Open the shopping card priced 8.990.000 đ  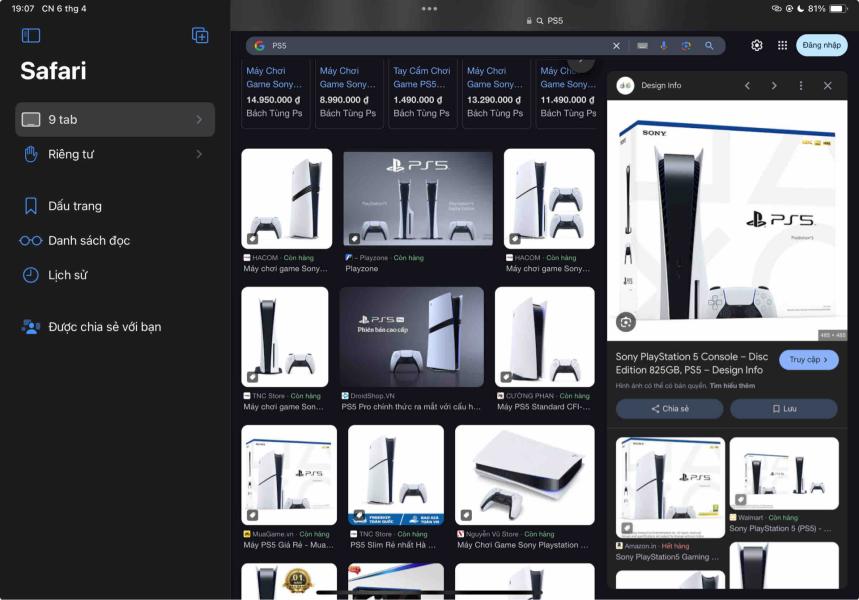click(x=349, y=93)
